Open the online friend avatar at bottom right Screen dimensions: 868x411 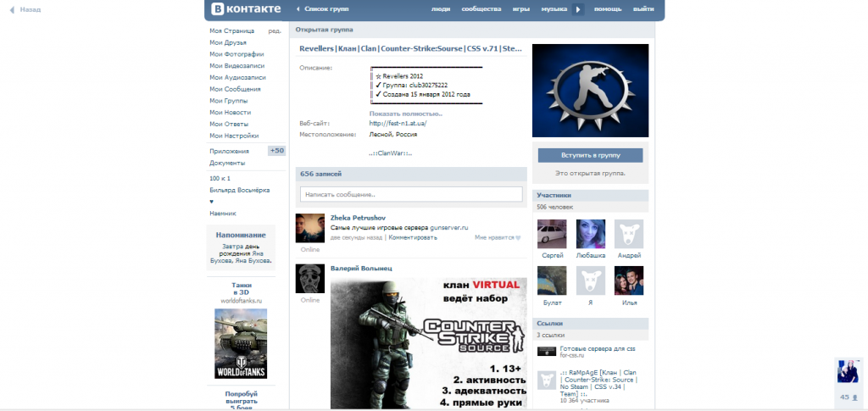click(849, 371)
